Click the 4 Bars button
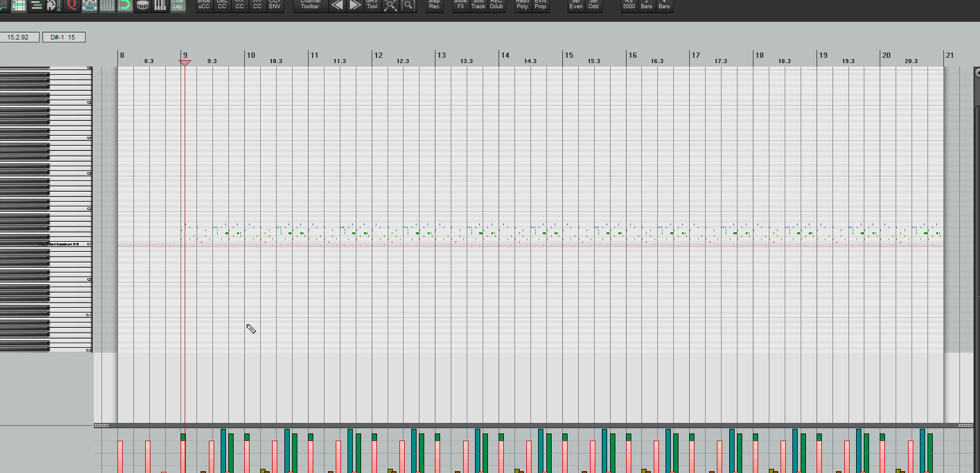The width and height of the screenshot is (980, 473). (664, 5)
